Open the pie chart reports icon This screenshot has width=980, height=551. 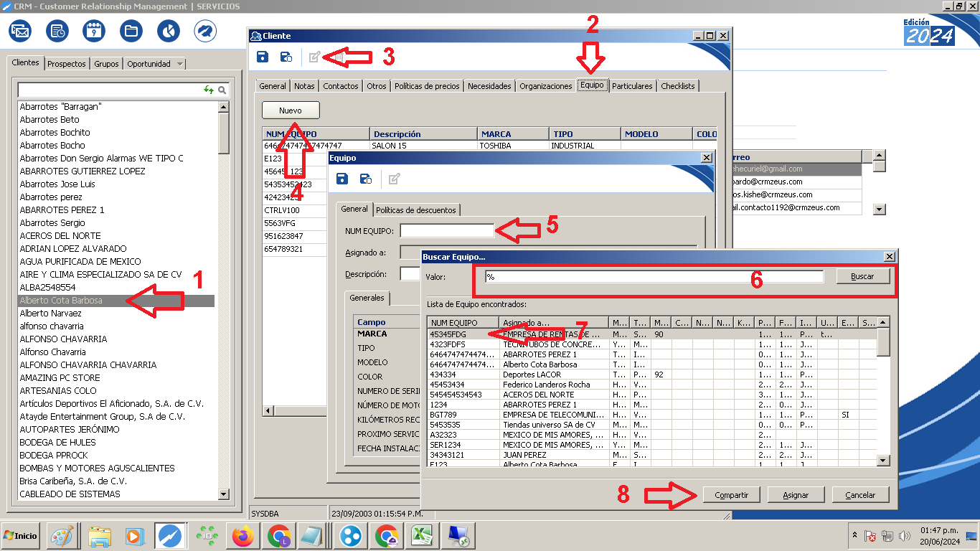coord(168,31)
